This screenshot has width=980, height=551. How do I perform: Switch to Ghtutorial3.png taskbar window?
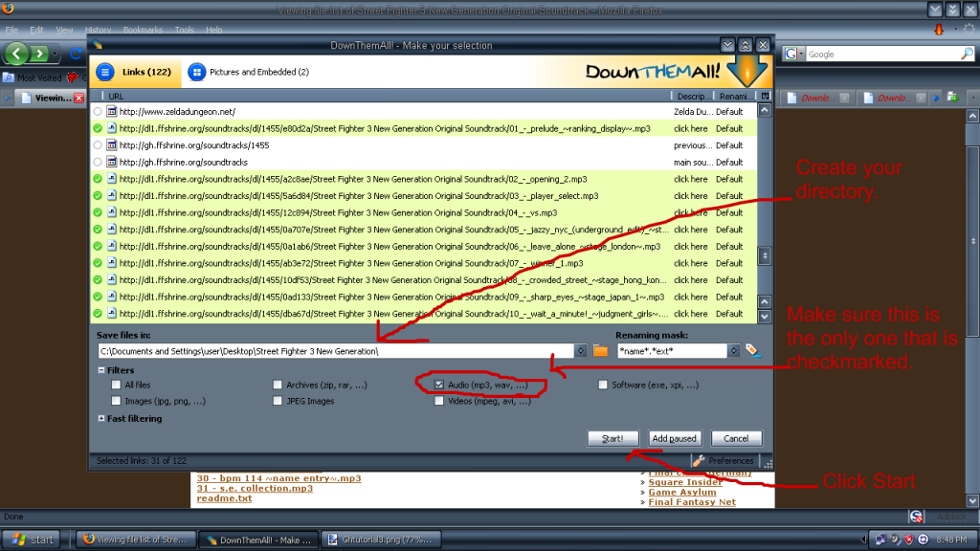[x=381, y=540]
